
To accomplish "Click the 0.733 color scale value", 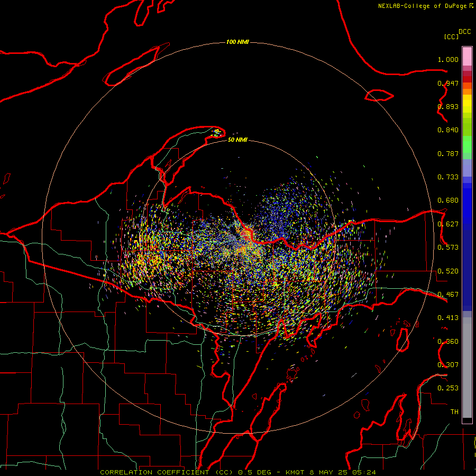I will click(448, 177).
